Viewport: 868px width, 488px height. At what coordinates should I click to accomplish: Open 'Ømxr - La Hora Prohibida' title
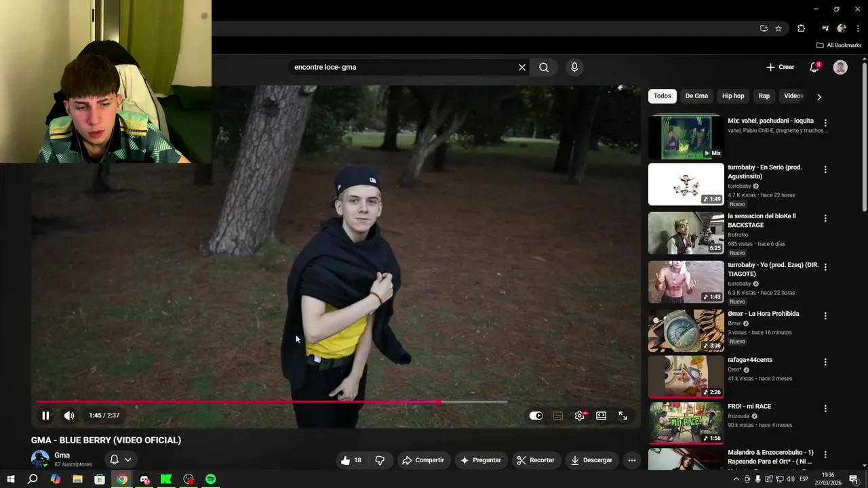pos(763,314)
